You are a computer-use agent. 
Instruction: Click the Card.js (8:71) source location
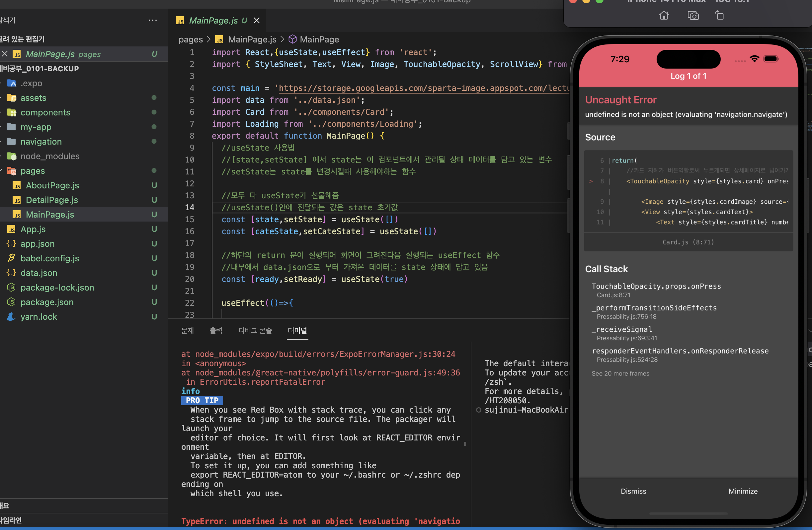point(688,242)
